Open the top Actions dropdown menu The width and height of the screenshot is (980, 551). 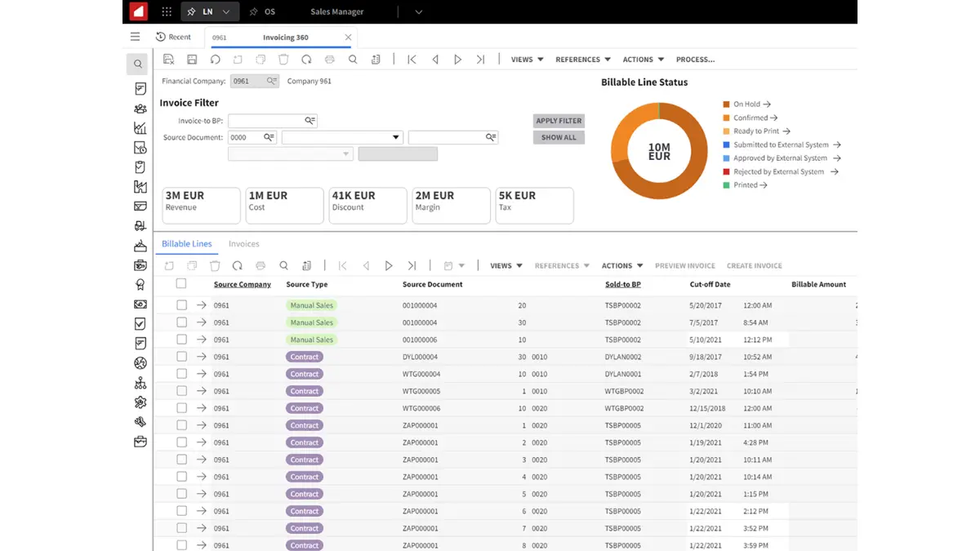(x=643, y=60)
